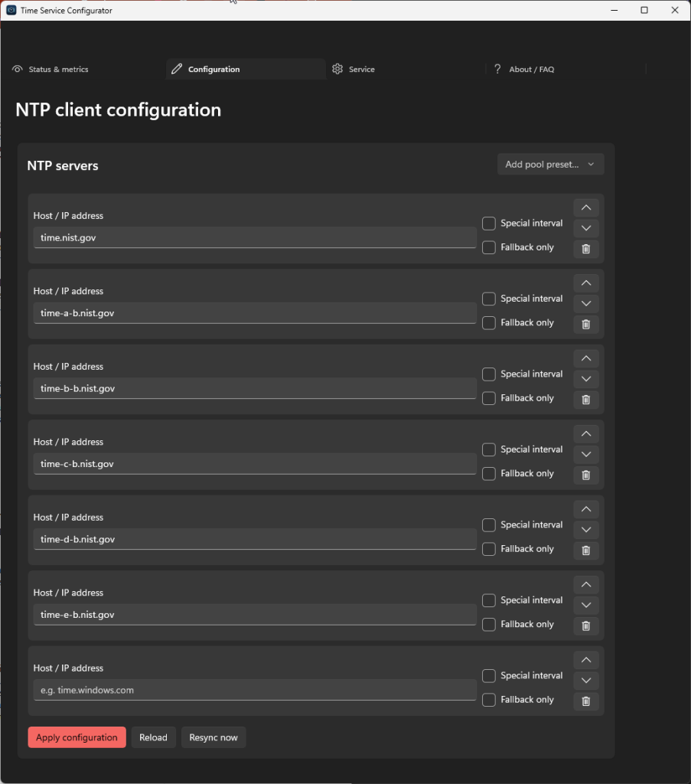This screenshot has width=691, height=784.
Task: Delete the time-c-b.nist.gov server entry
Action: click(586, 475)
